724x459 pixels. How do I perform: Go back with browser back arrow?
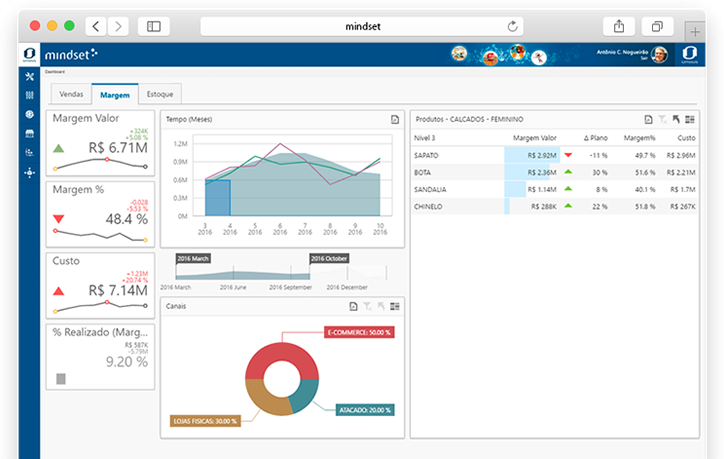tap(96, 26)
